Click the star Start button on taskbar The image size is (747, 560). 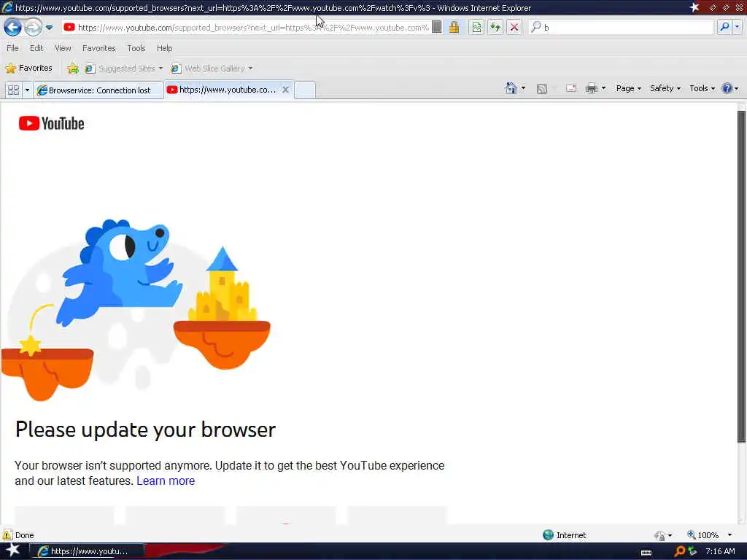[x=12, y=551]
